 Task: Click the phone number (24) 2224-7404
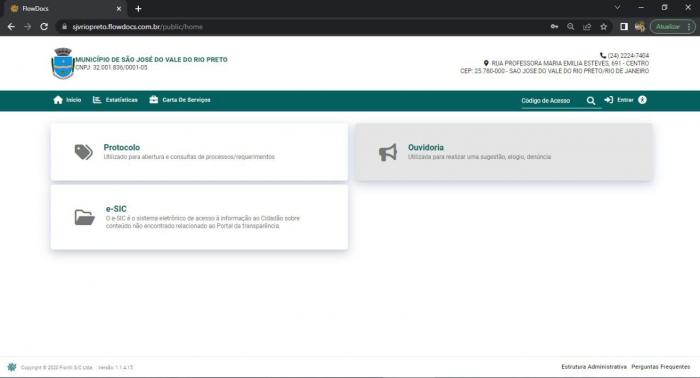[x=628, y=56]
